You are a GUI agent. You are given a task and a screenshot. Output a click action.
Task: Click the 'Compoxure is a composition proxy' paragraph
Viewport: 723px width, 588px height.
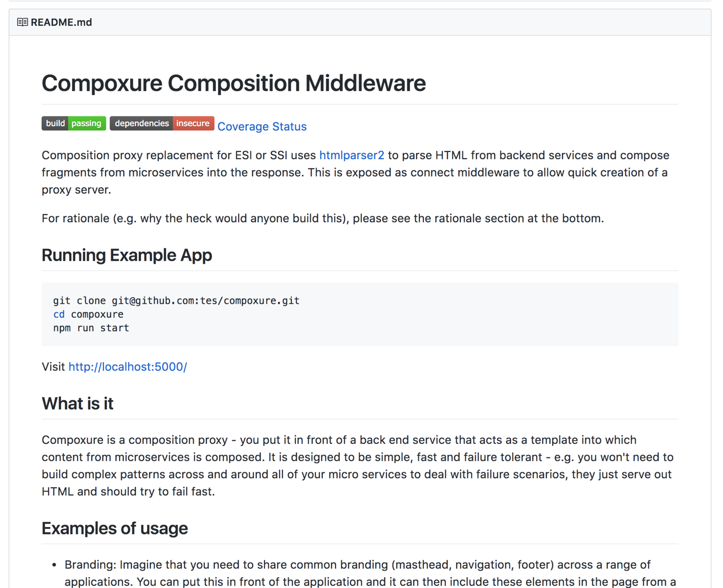pyautogui.click(x=358, y=466)
